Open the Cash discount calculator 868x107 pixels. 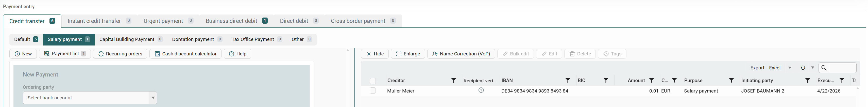[x=185, y=54]
